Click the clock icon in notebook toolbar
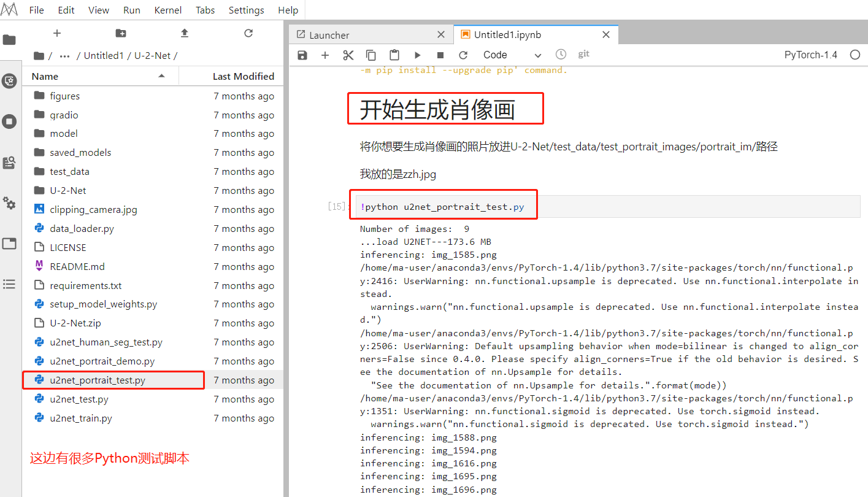The height and width of the screenshot is (497, 868). (x=561, y=55)
